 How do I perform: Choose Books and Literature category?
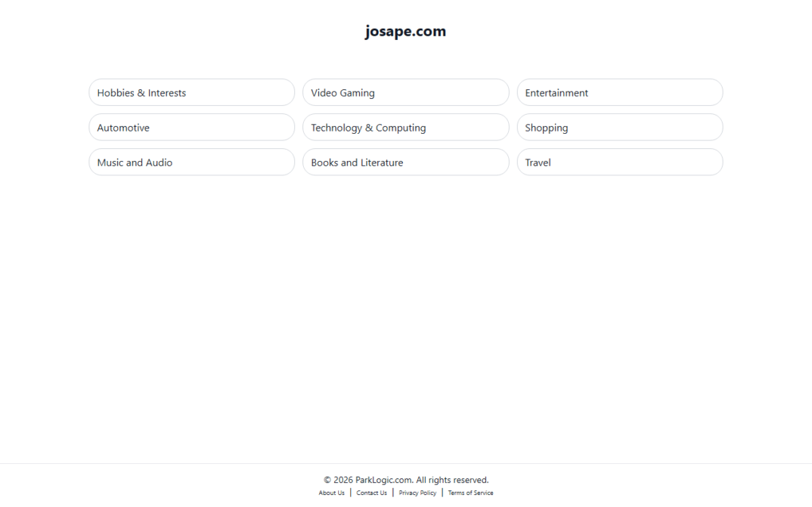pyautogui.click(x=405, y=162)
